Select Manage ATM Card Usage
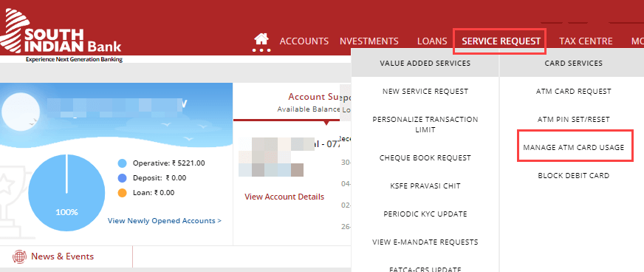The height and width of the screenshot is (272, 644). [573, 147]
